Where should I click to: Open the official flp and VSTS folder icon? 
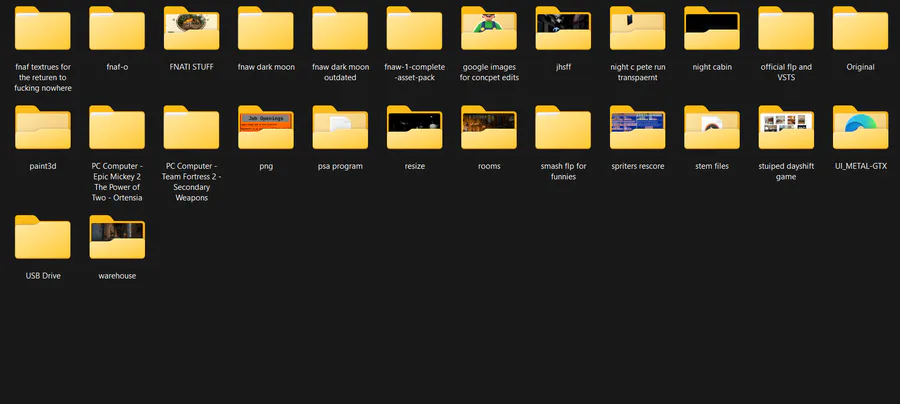point(786,28)
